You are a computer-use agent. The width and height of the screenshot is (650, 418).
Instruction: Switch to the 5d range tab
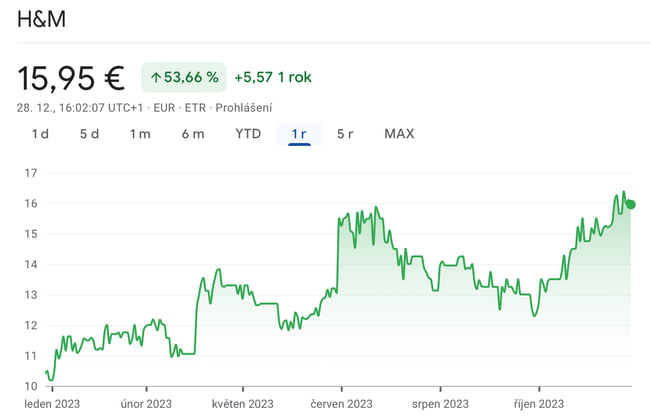tap(89, 134)
